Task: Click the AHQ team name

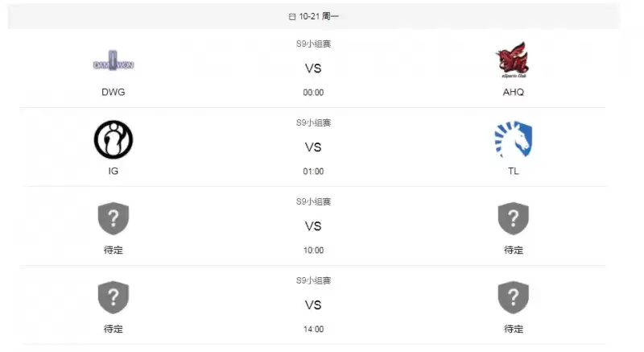Action: [x=513, y=92]
